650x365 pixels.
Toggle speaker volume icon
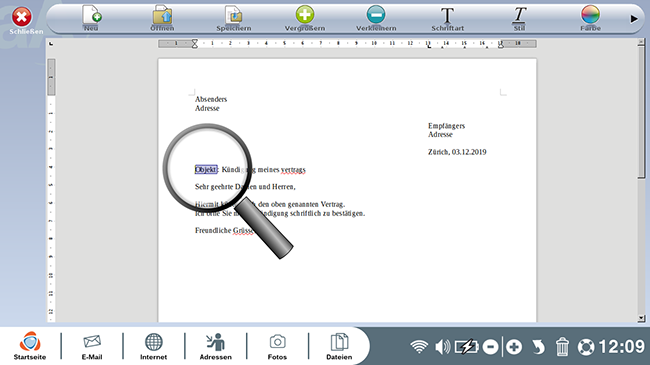pyautogui.click(x=442, y=347)
